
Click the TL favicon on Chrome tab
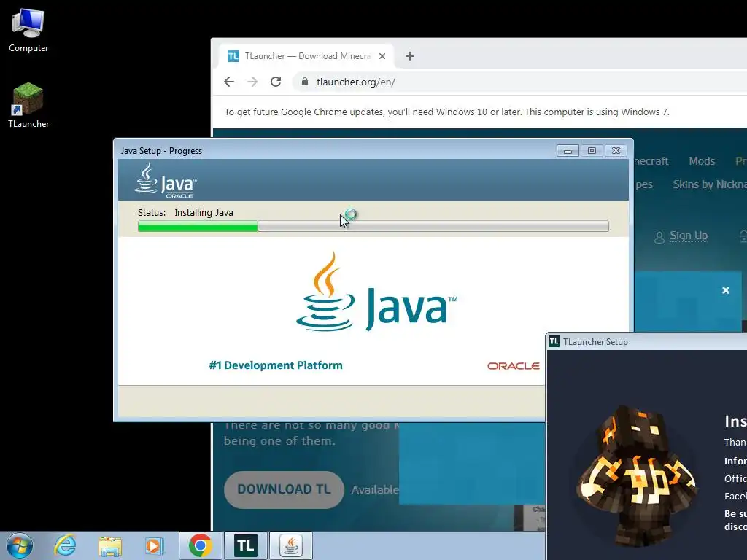[233, 56]
